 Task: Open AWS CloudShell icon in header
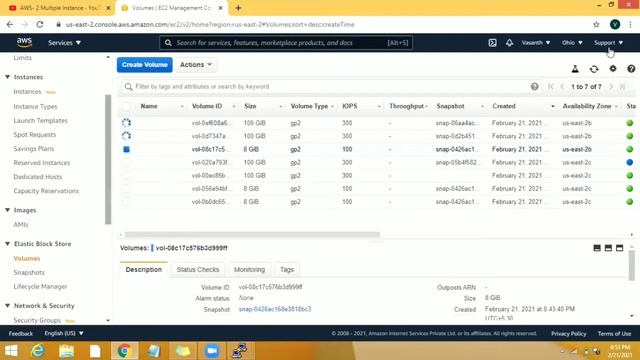492,42
